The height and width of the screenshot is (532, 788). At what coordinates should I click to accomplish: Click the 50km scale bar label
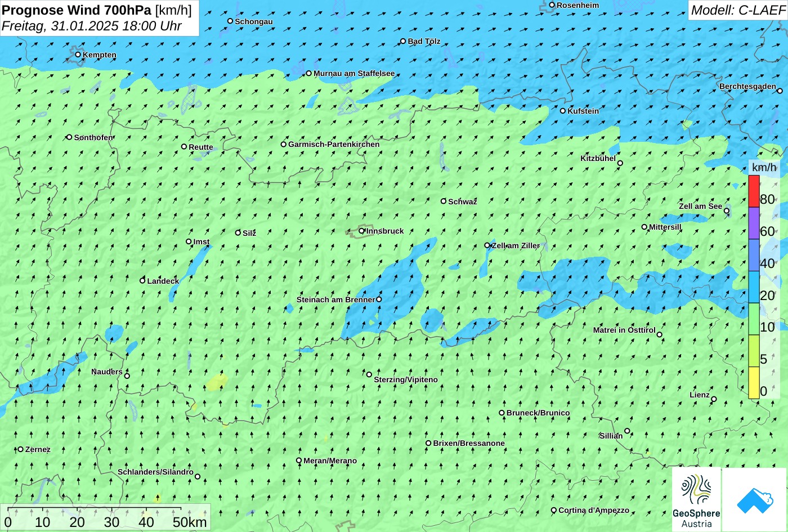click(190, 522)
